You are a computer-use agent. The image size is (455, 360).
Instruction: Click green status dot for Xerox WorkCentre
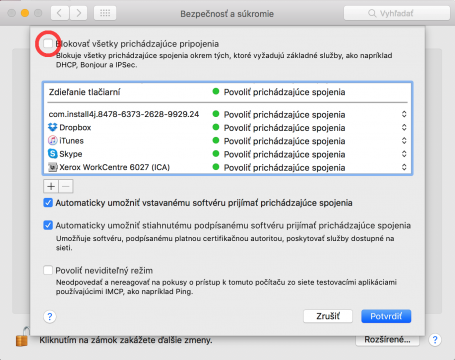[216, 167]
